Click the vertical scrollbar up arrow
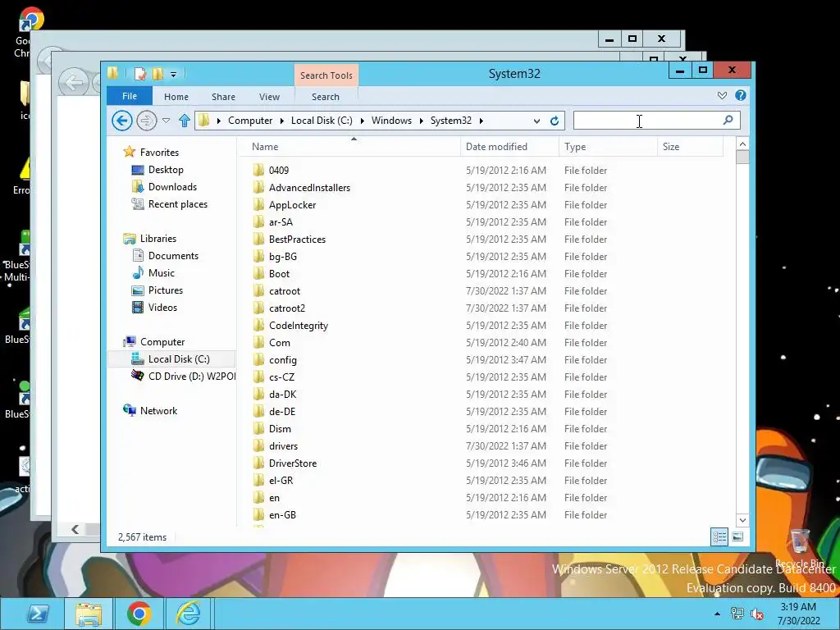Image resolution: width=840 pixels, height=630 pixels. pyautogui.click(x=742, y=144)
